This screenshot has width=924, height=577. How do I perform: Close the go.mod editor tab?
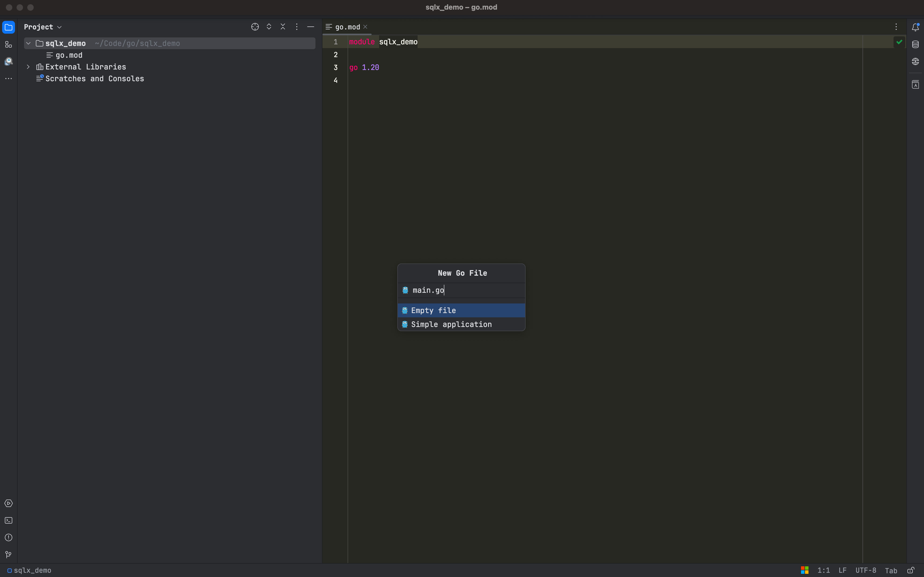coord(365,27)
